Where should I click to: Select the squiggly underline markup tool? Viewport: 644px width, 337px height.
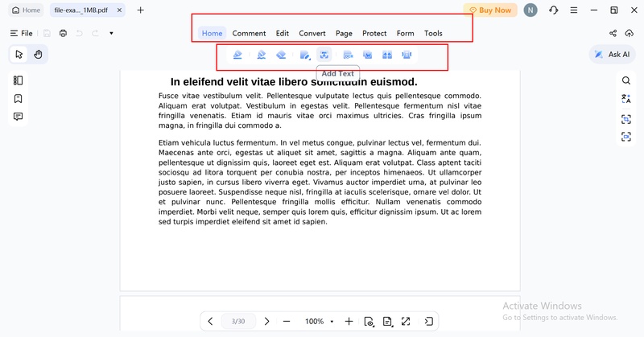click(261, 55)
